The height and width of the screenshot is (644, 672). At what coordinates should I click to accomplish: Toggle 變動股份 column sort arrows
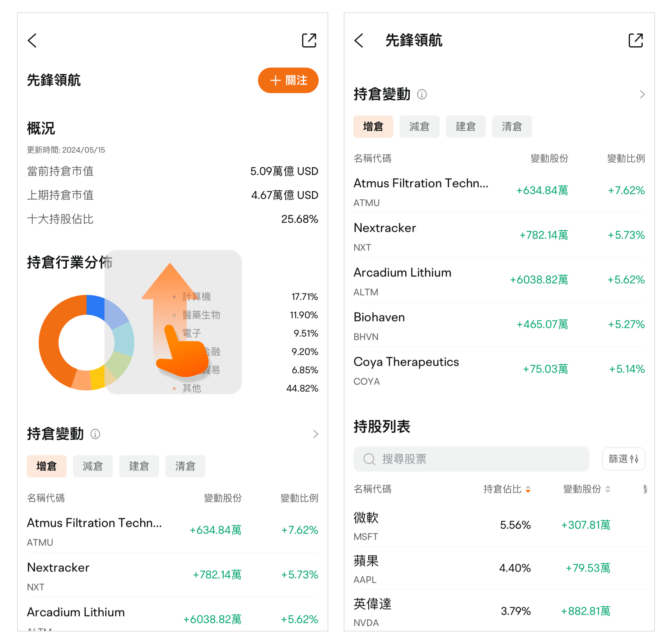point(608,489)
